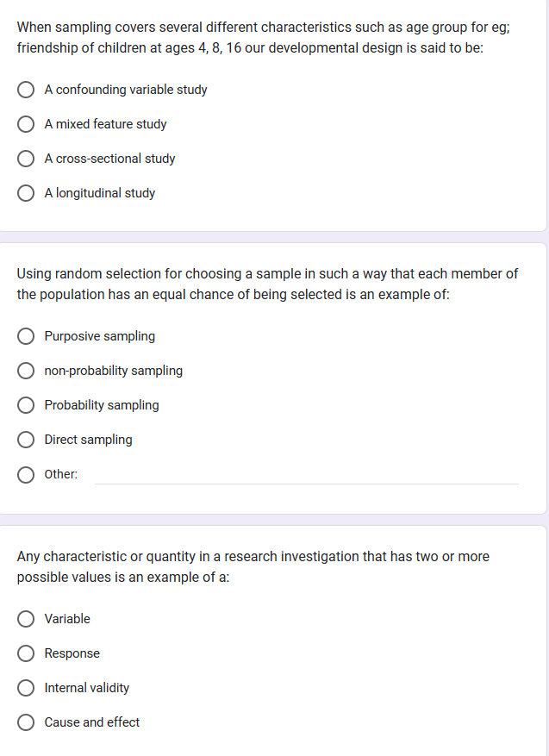This screenshot has width=549, height=756.
Task: Click the "Variable" label text
Action: pyautogui.click(x=67, y=619)
